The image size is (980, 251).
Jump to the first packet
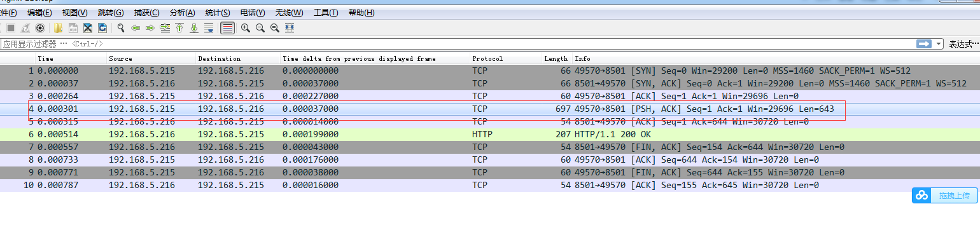(179, 28)
